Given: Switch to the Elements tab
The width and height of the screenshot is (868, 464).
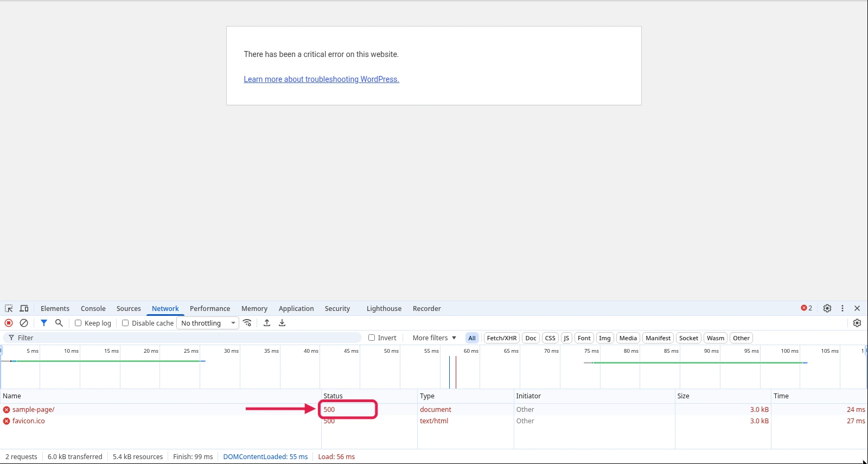Looking at the screenshot, I should [x=55, y=308].
